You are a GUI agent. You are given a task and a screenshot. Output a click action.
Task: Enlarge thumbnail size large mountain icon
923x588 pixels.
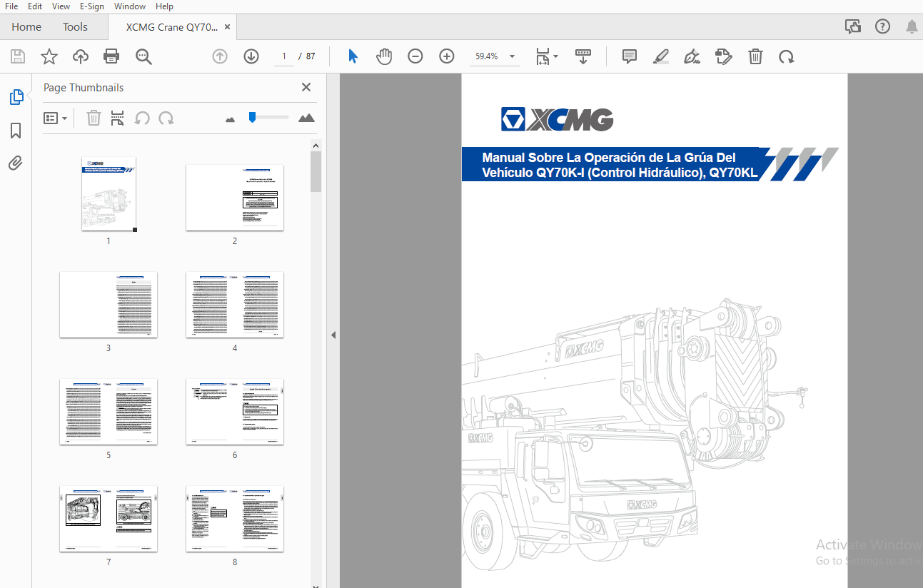coord(306,118)
